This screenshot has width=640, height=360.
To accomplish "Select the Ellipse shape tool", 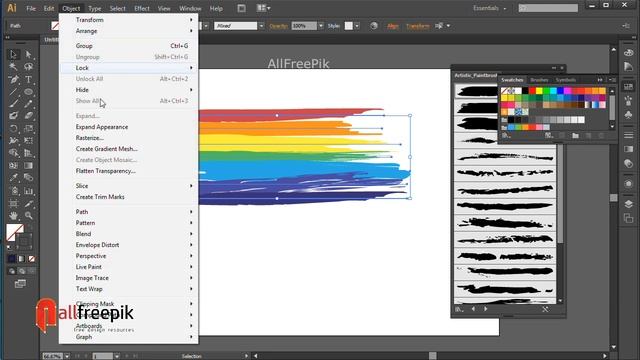I will tap(28, 91).
